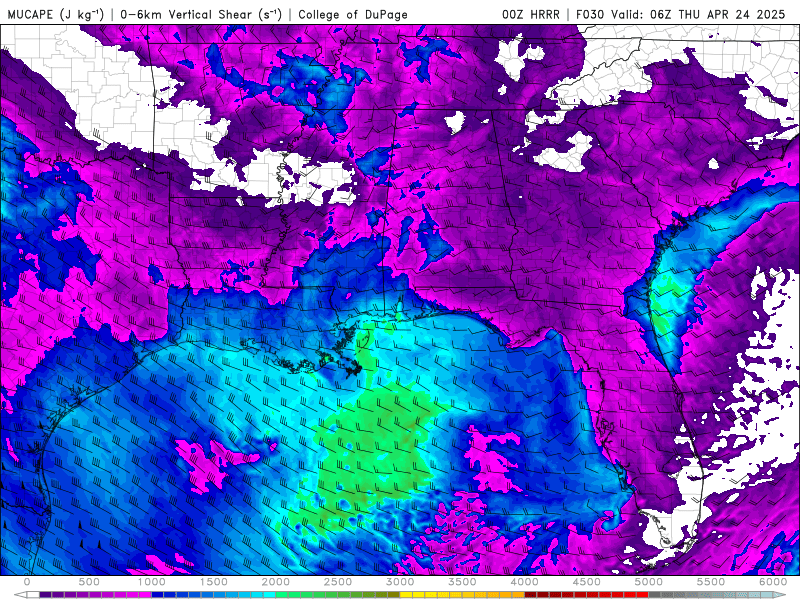This screenshot has height=600, width=800.
Task: Click the 5000 tick label on the colorbar
Action: 649,582
